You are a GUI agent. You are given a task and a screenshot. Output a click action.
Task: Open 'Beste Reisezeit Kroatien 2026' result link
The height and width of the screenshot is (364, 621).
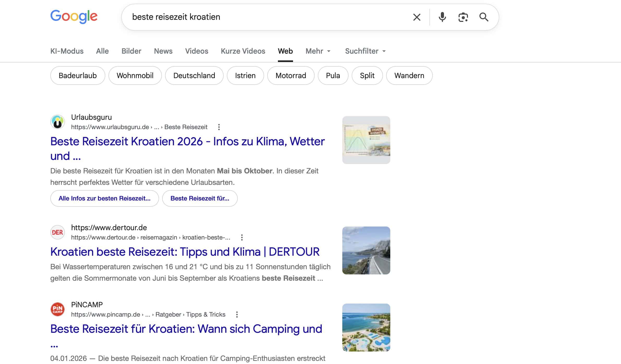(x=187, y=149)
